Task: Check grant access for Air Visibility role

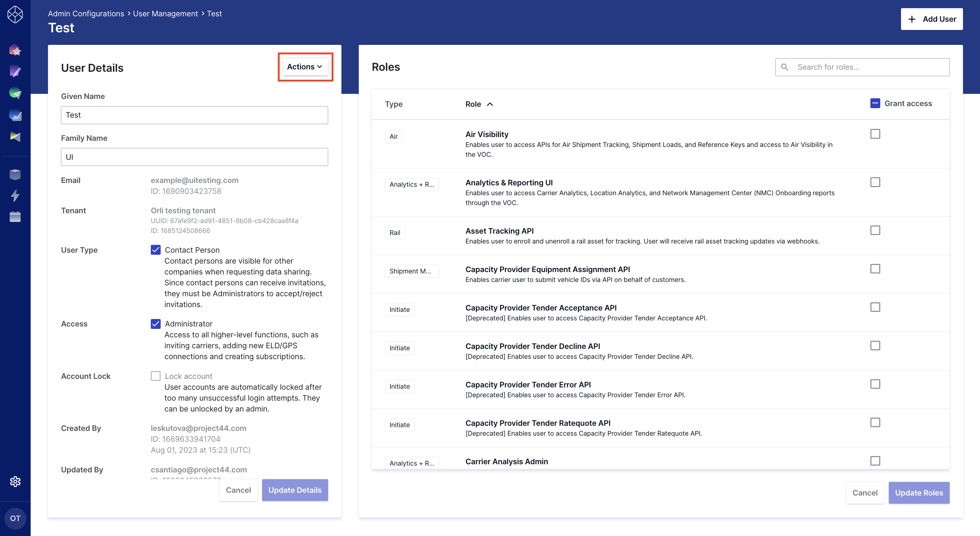Action: [875, 133]
